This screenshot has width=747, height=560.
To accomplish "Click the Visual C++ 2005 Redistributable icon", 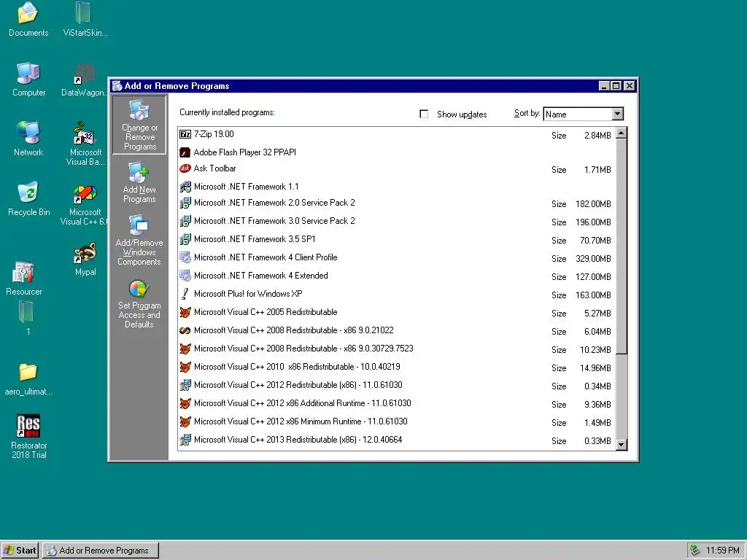I will tap(185, 312).
